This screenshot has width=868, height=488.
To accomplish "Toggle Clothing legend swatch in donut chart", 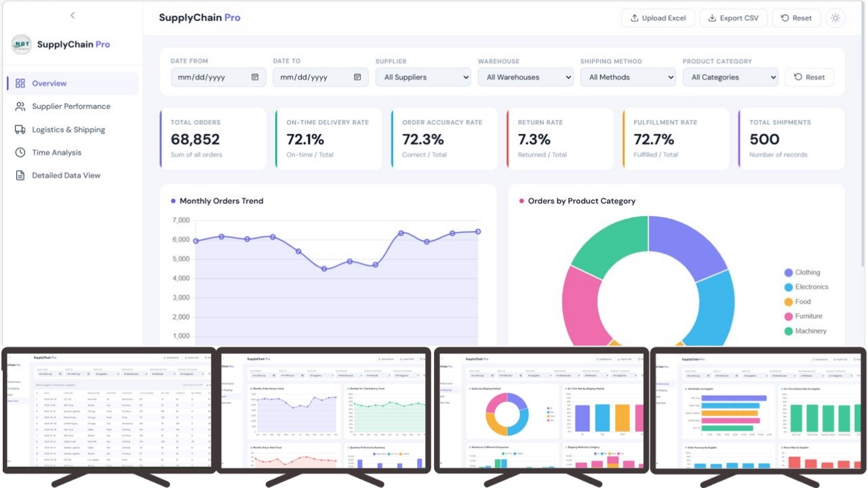I will pyautogui.click(x=789, y=272).
